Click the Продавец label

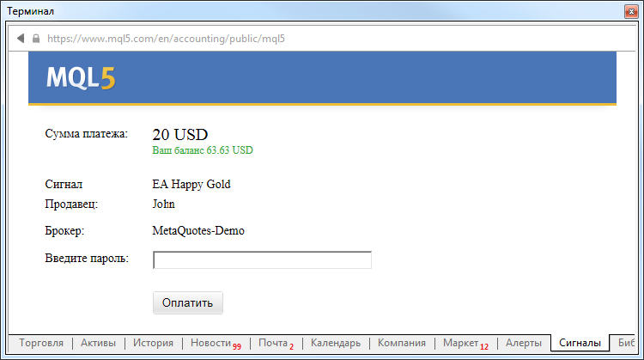71,204
